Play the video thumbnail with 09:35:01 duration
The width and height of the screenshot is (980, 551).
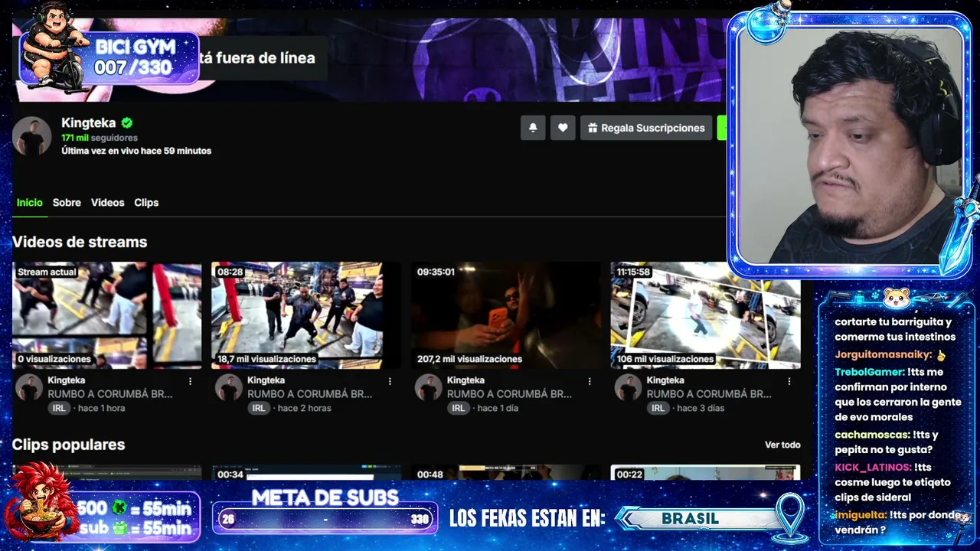[x=506, y=315]
